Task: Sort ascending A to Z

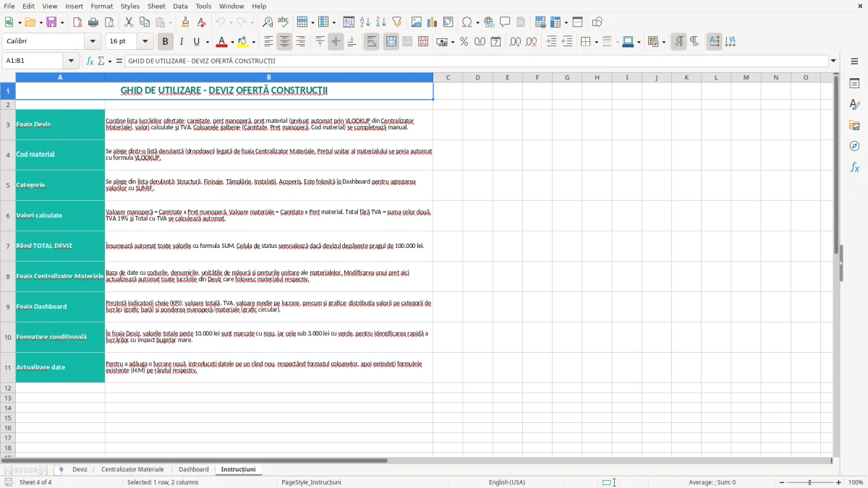Action: click(365, 22)
